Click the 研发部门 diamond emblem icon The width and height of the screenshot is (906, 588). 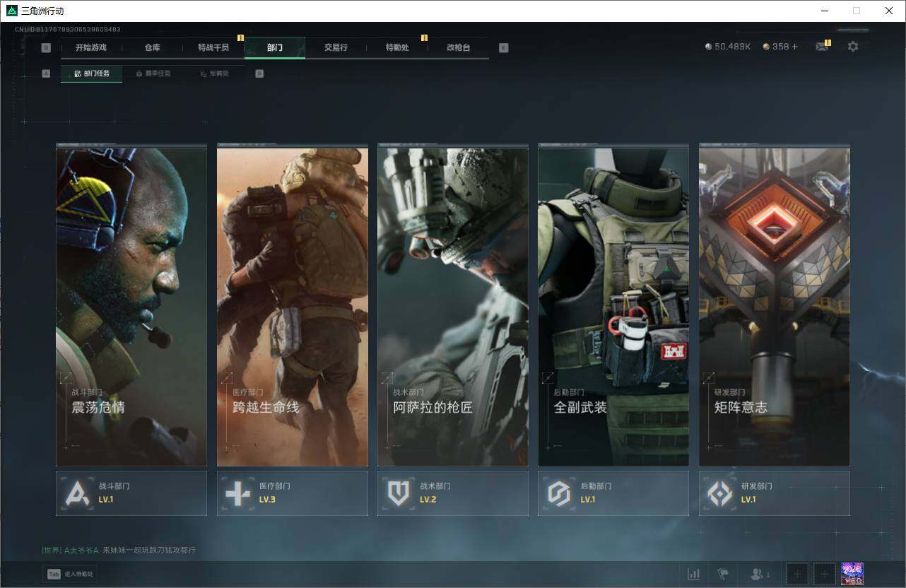pyautogui.click(x=720, y=493)
